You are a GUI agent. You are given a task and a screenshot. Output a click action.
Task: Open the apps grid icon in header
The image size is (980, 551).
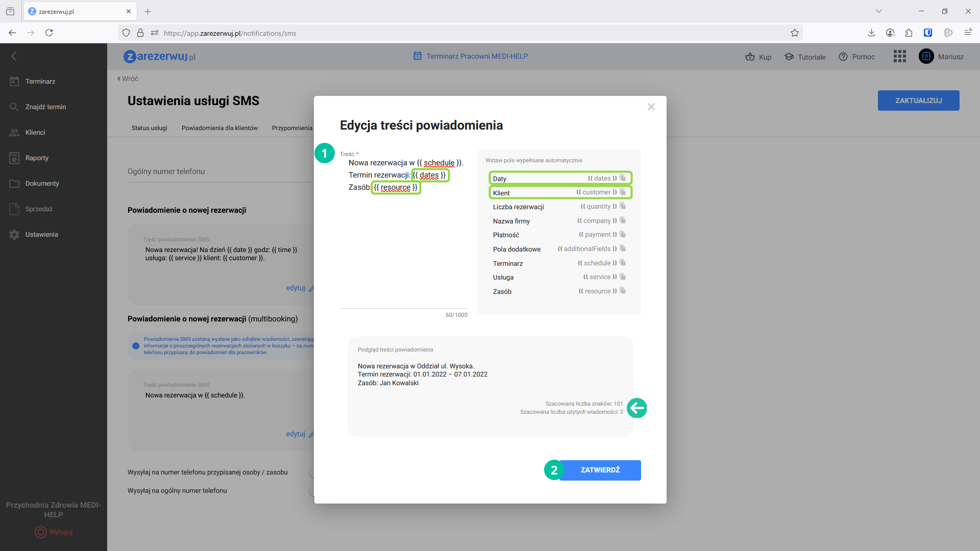coord(899,57)
